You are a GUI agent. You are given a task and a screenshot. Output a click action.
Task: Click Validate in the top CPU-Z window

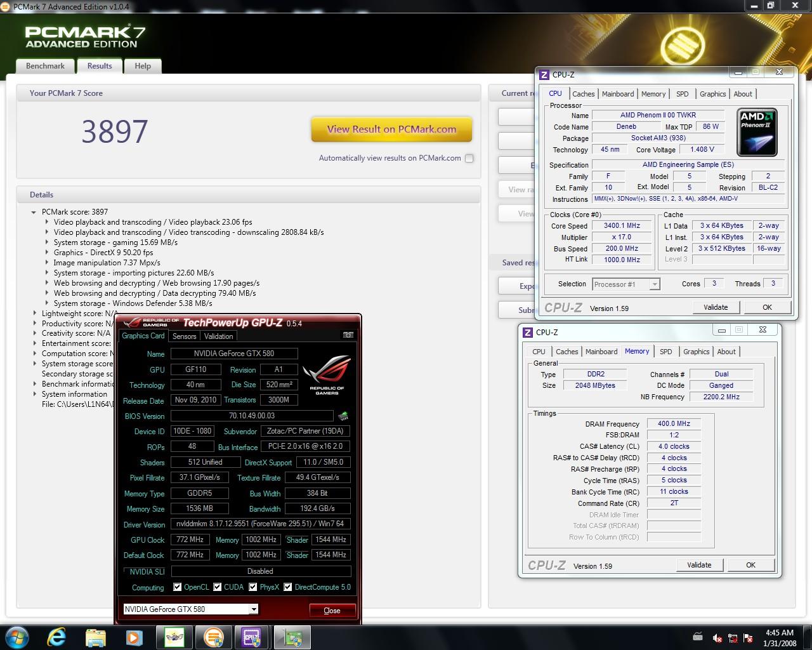716,307
